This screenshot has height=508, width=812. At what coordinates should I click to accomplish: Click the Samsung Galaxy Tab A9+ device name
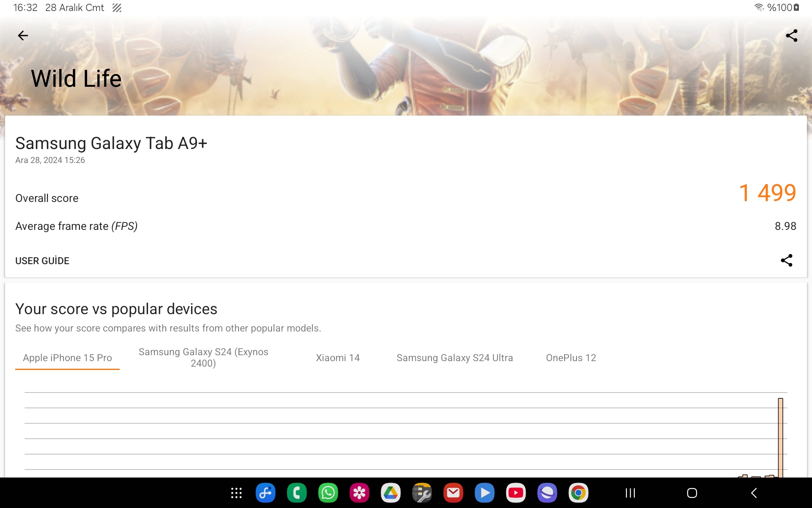click(x=111, y=144)
